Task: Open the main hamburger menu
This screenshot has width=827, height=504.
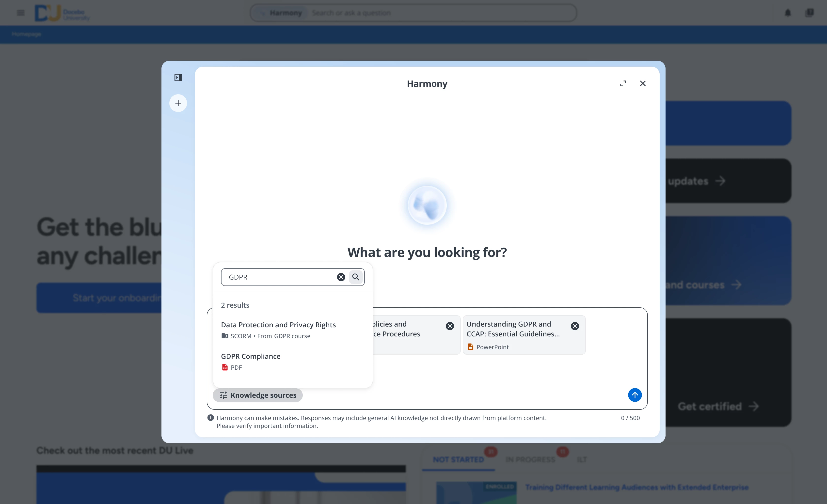Action: pos(20,13)
